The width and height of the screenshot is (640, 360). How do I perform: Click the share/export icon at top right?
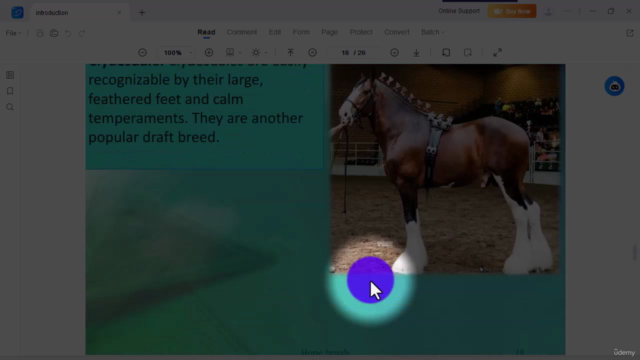(x=630, y=33)
